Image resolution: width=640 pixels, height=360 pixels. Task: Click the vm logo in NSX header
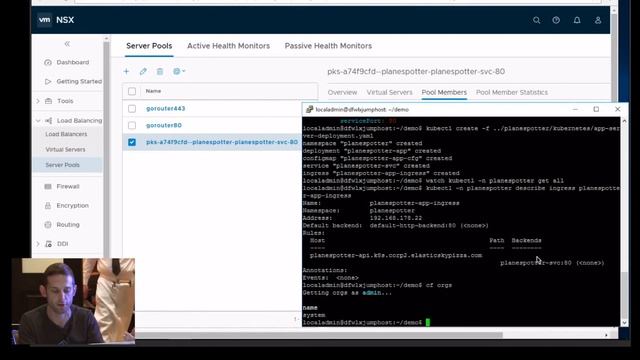[x=44, y=20]
